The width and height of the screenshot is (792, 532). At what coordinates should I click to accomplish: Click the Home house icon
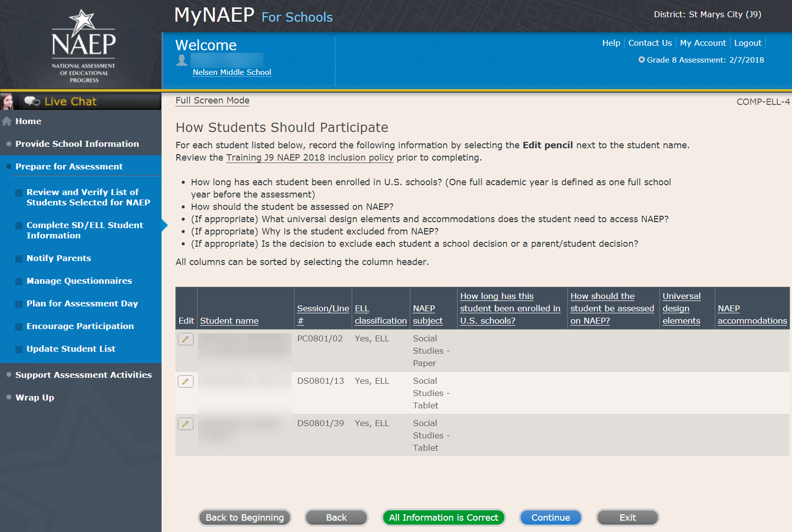[x=6, y=121]
